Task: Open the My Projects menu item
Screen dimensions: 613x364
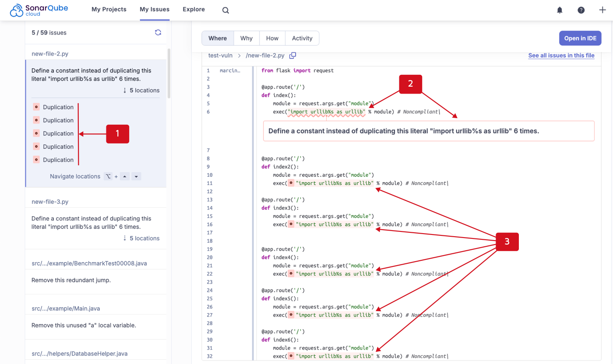Action: (109, 9)
